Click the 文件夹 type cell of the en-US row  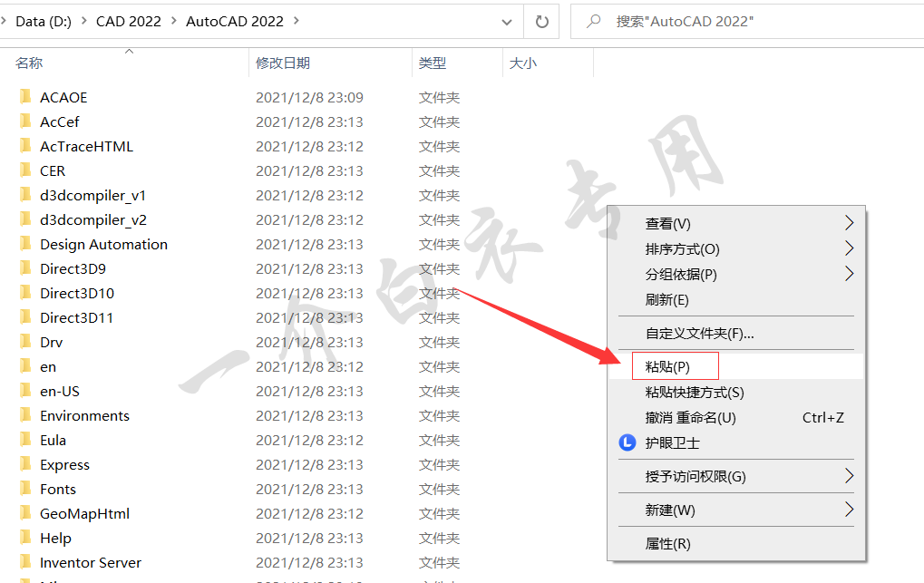click(x=439, y=392)
